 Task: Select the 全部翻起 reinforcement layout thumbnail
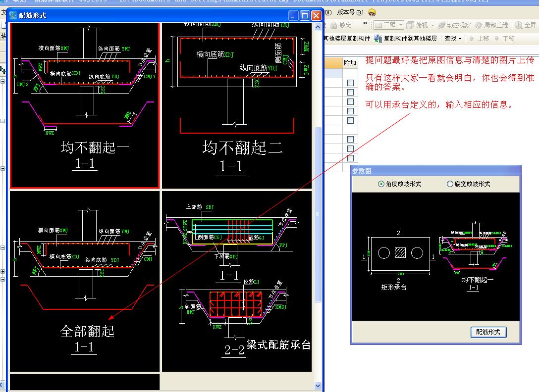click(x=85, y=281)
